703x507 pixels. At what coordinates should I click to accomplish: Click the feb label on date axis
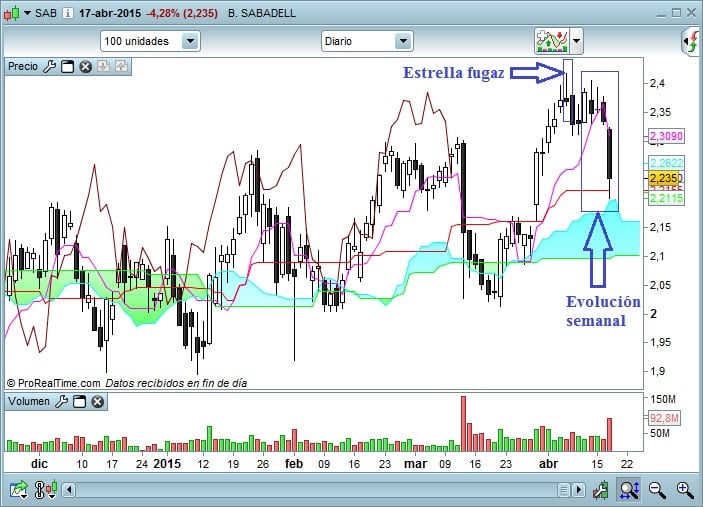coord(294,464)
